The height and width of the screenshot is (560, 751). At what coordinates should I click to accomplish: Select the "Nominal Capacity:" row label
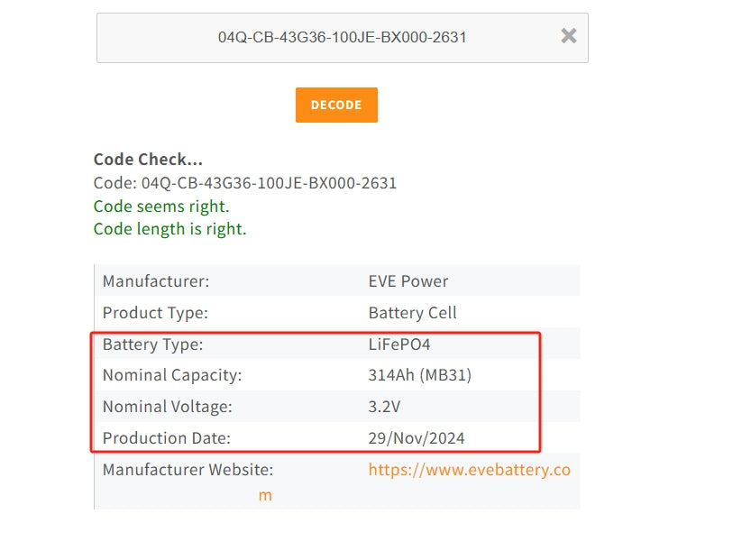[x=172, y=375]
